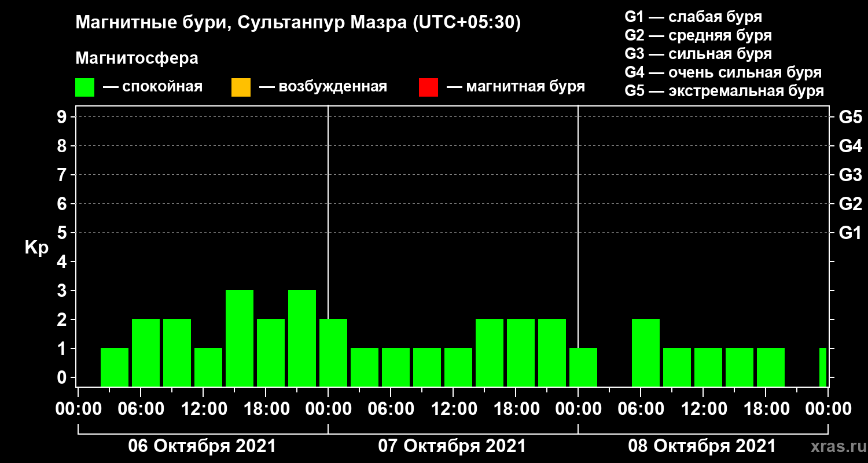
Task: Click the 'G2' label on right axis
Action: [850, 204]
